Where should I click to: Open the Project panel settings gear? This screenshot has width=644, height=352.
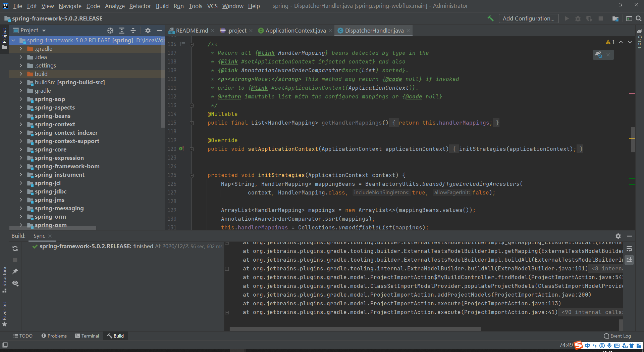coord(148,30)
